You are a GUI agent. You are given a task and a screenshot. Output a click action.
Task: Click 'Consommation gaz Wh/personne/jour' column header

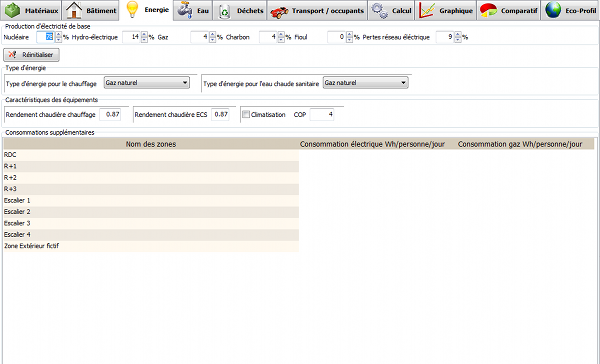(520, 144)
